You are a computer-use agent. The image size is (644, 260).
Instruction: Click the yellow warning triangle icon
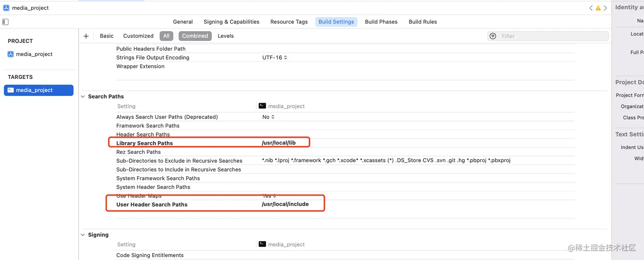[598, 8]
